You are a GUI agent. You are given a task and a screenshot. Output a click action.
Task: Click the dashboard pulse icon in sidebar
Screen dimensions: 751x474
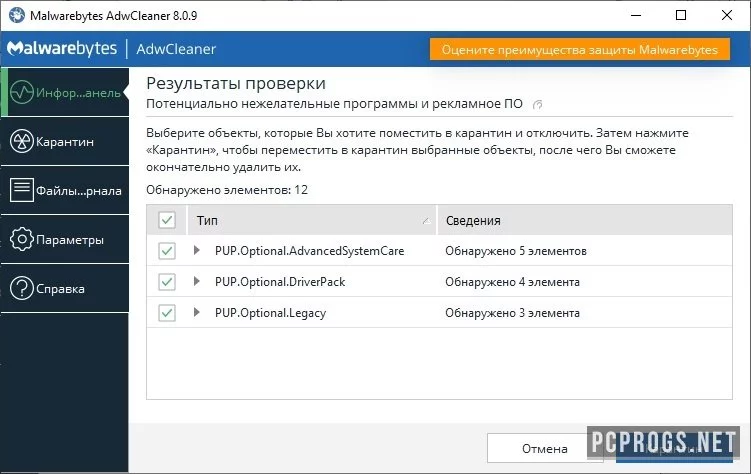click(22, 92)
